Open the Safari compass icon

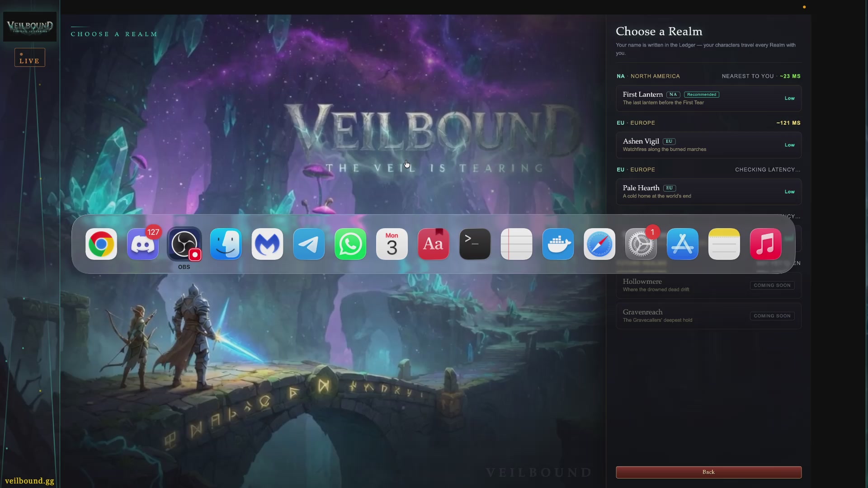(x=599, y=244)
